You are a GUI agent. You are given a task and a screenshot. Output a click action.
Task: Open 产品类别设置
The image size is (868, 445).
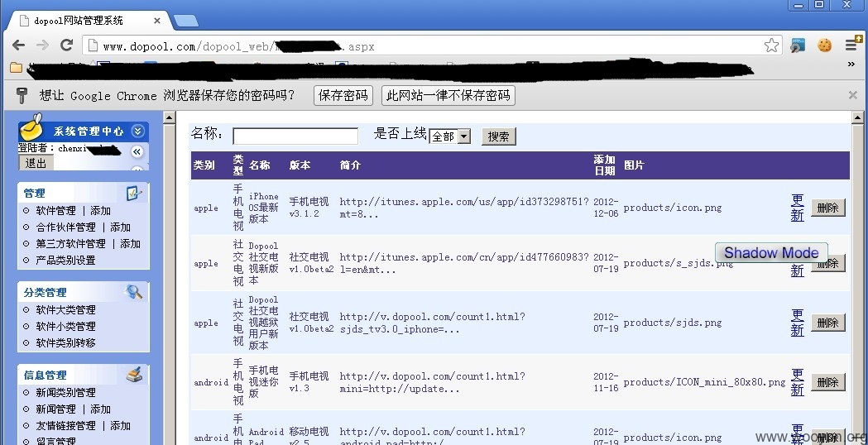pos(66,261)
